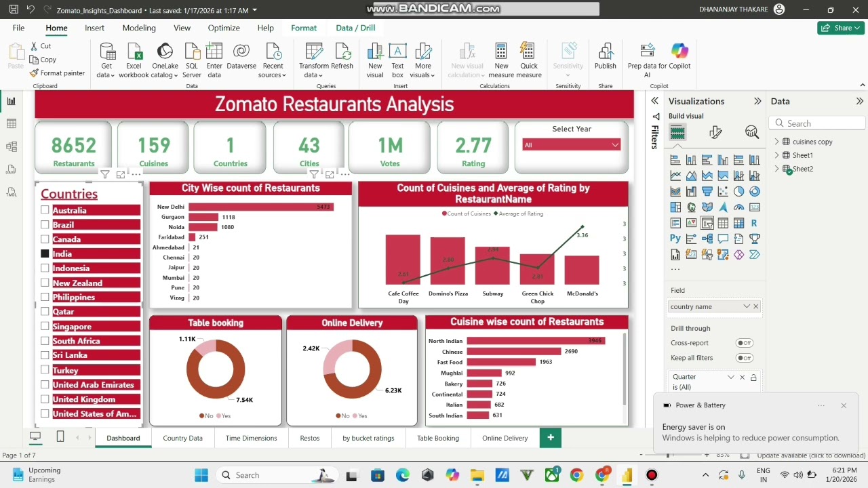Expand the Sheet1 table
This screenshot has height=488, width=868.
point(777,155)
